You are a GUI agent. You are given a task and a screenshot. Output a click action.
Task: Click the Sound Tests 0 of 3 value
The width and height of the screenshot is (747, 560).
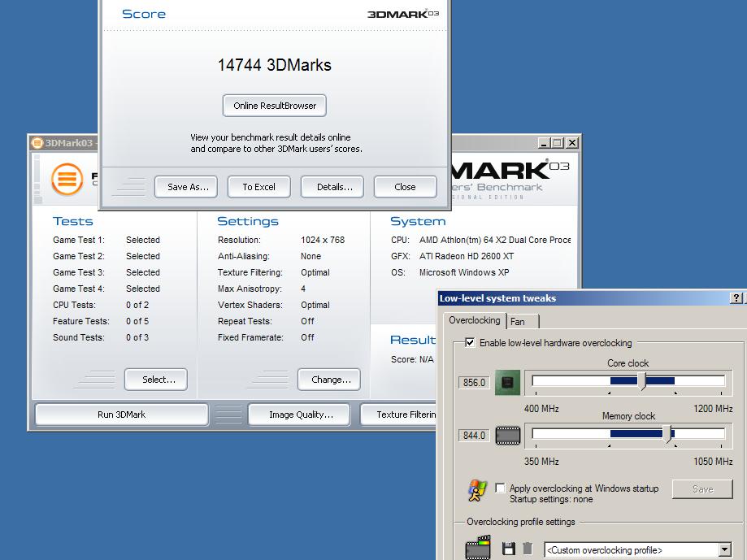pyautogui.click(x=137, y=337)
